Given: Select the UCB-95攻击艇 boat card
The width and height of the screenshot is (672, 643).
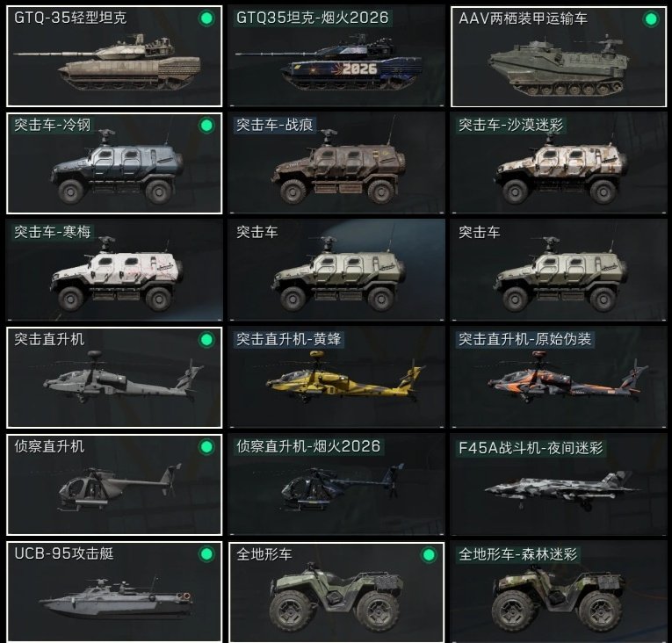Looking at the screenshot, I should [114, 592].
